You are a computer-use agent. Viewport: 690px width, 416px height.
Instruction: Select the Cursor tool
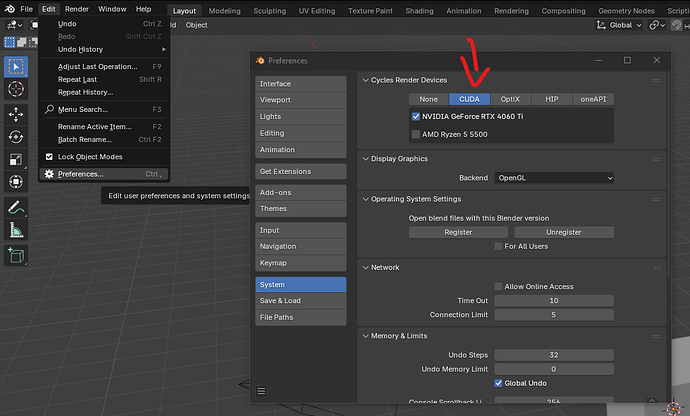pos(16,89)
